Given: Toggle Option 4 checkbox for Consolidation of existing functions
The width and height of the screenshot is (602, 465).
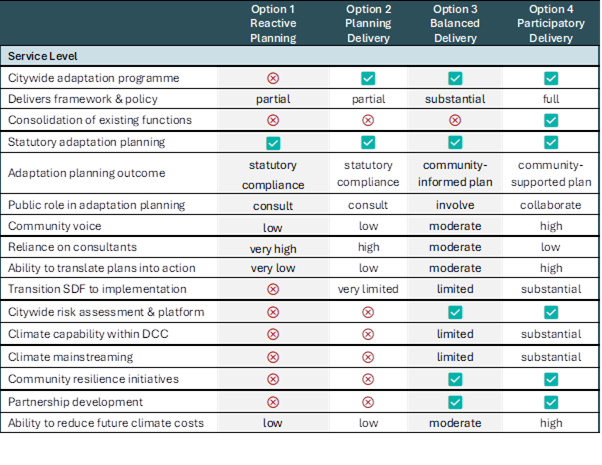Looking at the screenshot, I should (551, 120).
